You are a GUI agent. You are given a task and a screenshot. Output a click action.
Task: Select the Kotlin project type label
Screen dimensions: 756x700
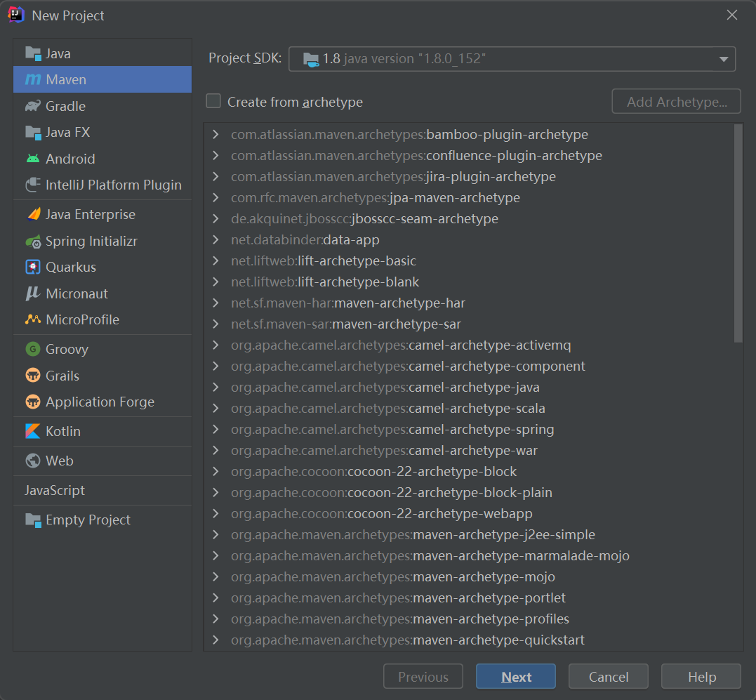(x=63, y=431)
